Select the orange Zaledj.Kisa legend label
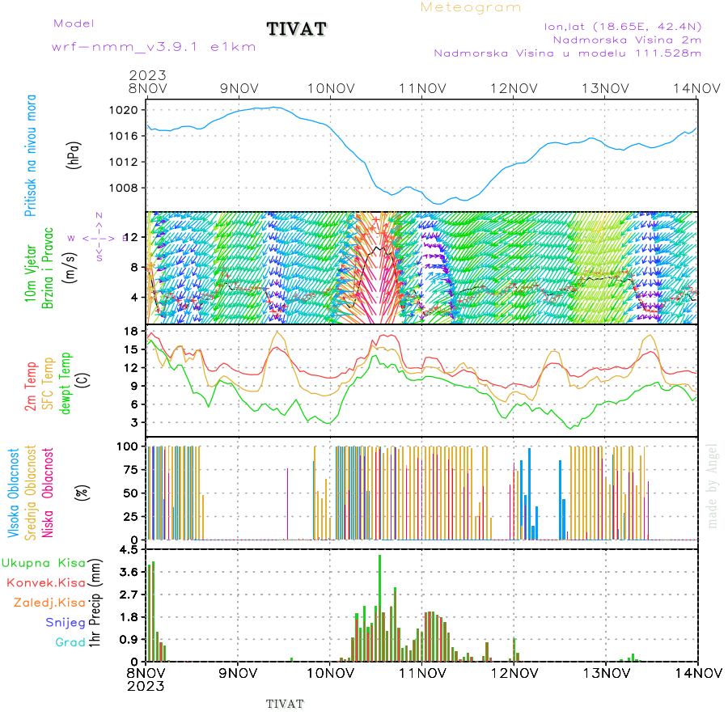Viewport: 728px width, 728px height. click(x=49, y=603)
